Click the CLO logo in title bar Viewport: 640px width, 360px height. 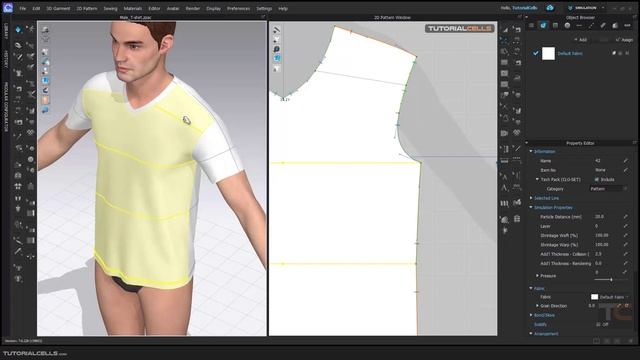click(x=8, y=7)
